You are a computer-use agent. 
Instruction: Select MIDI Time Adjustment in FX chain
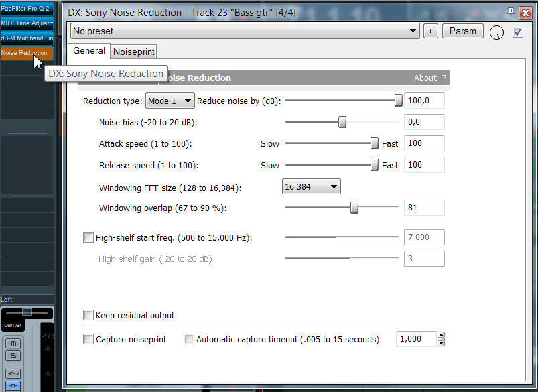point(27,23)
